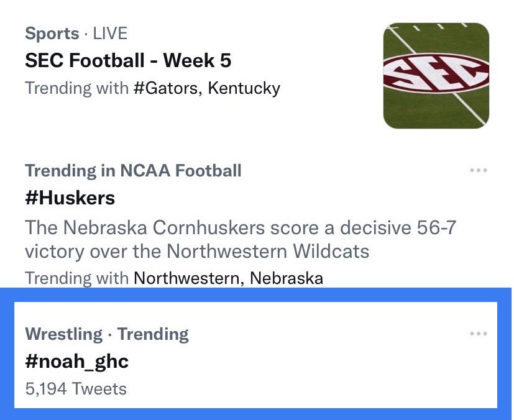Image resolution: width=514 pixels, height=420 pixels.
Task: Tap the 'Trending with' text under #Huskers
Action: (x=76, y=278)
